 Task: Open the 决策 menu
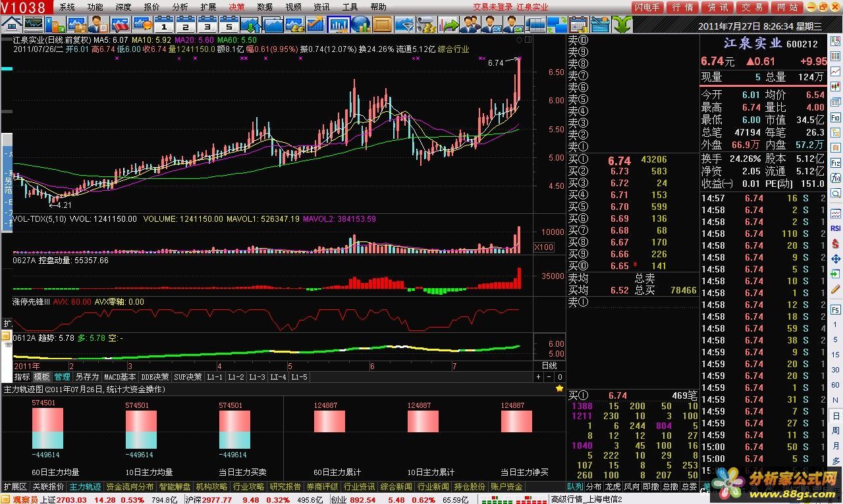pyautogui.click(x=236, y=7)
